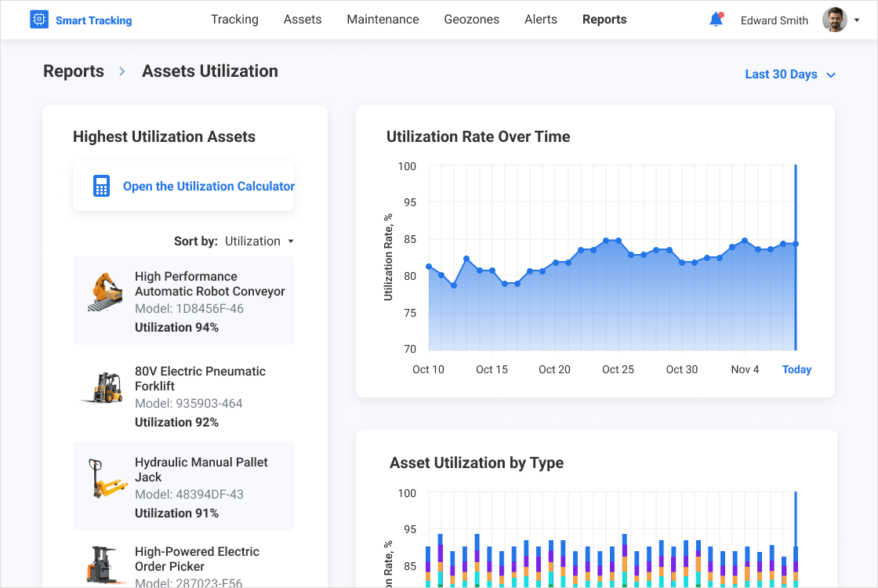
Task: Open the Assets navigation item
Action: click(x=303, y=20)
